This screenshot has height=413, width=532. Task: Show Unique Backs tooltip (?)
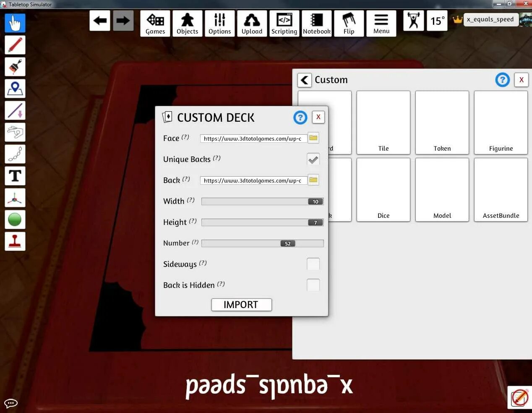216,158
